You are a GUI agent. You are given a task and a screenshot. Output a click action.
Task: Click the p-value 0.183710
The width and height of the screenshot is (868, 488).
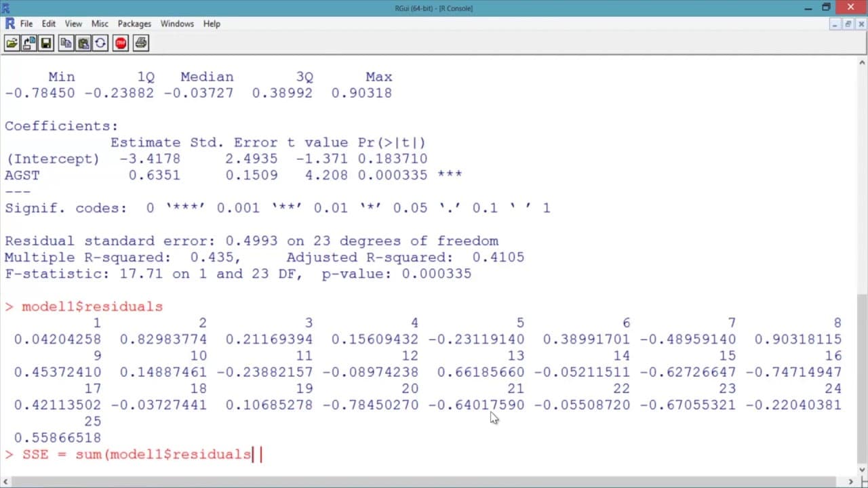click(x=393, y=159)
